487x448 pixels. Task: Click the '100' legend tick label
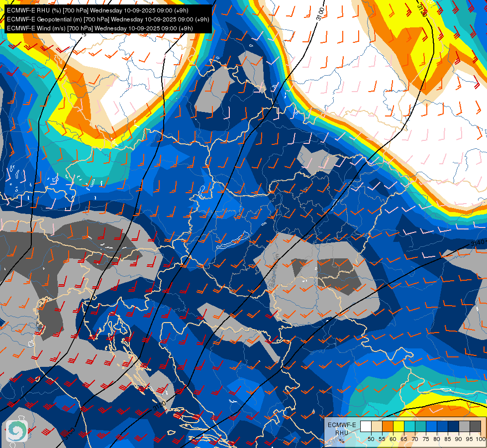[481, 439]
